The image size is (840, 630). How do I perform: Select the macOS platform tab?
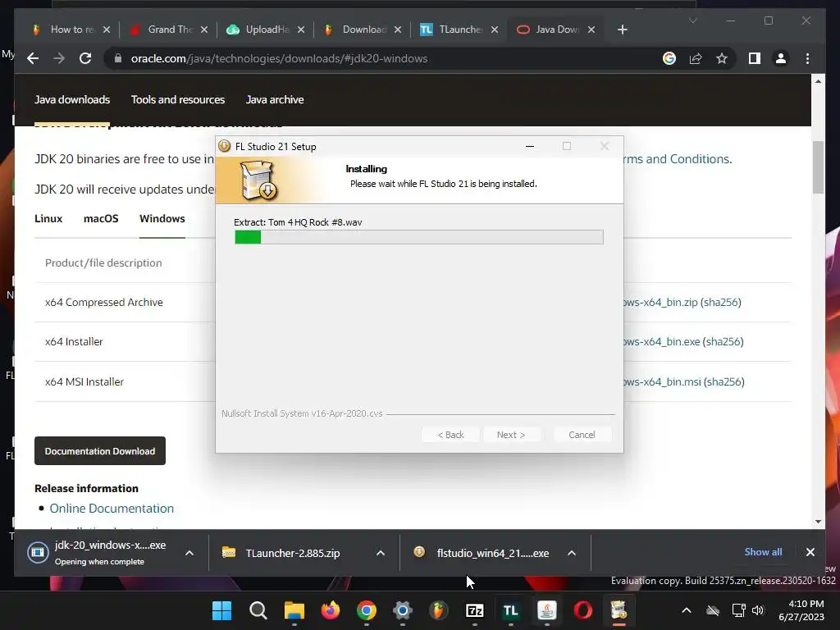101,218
